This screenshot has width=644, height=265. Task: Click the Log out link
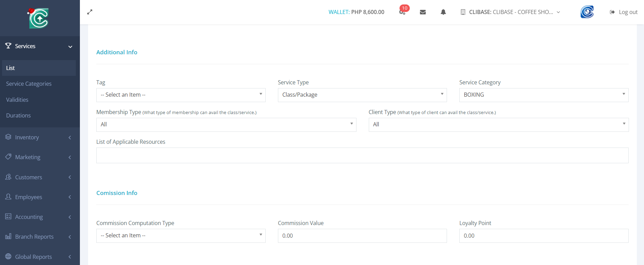pos(624,12)
